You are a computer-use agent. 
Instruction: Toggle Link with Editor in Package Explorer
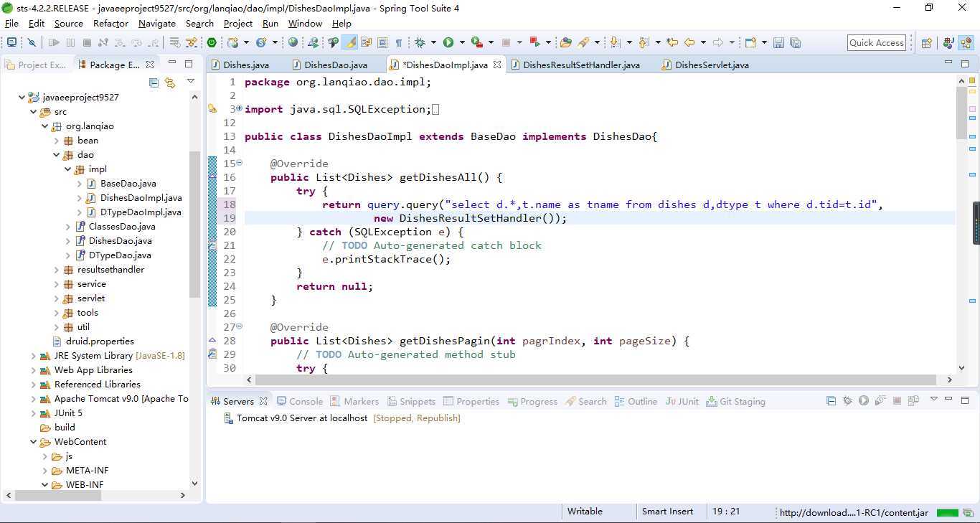170,83
